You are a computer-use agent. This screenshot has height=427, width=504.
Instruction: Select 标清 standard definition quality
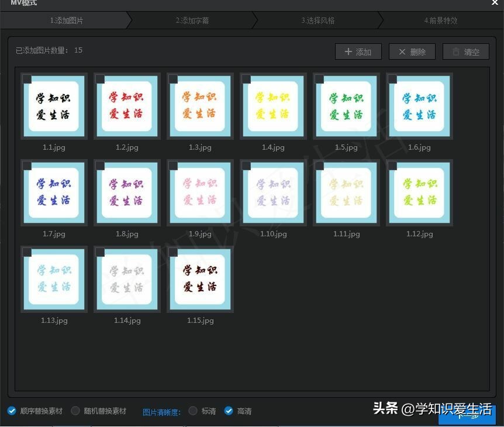pos(193,411)
